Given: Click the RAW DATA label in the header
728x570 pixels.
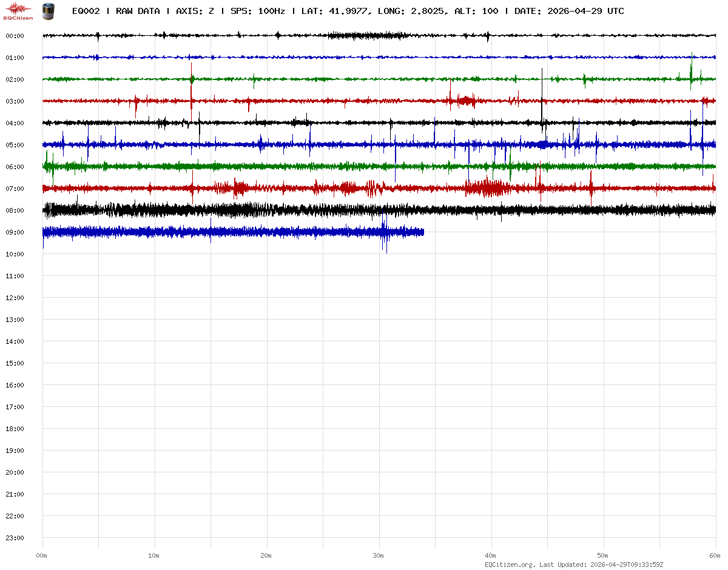Looking at the screenshot, I should [138, 12].
